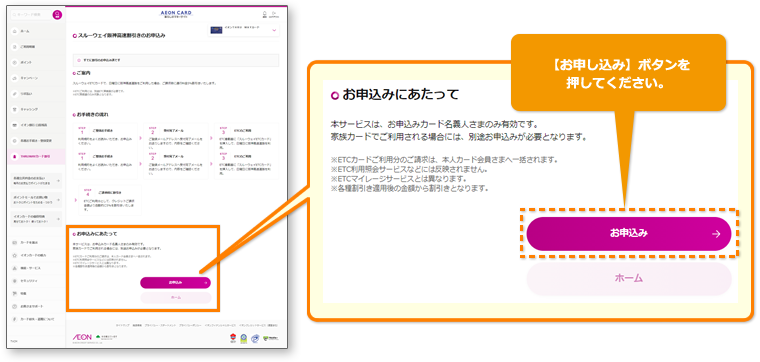Screen dimensions: 760x362
Task: Open 機能・サービス in the lower sidebar
Action: pos(36,268)
